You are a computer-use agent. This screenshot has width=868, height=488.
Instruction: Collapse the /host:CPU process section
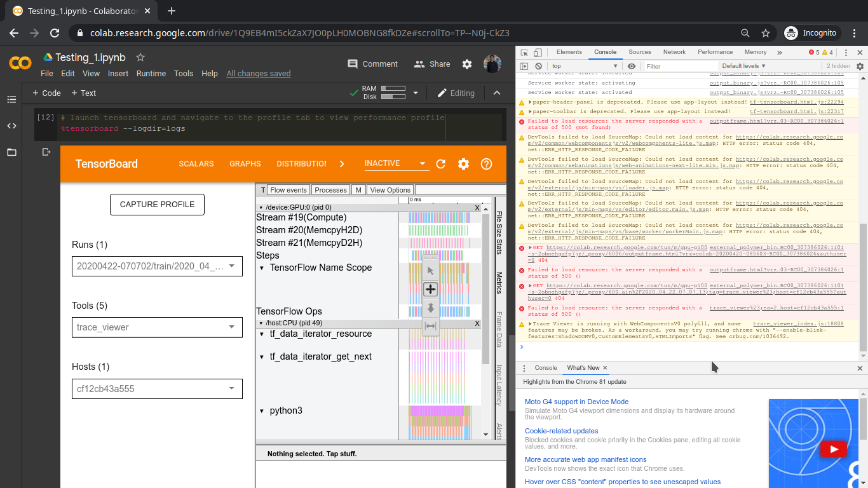tap(261, 324)
